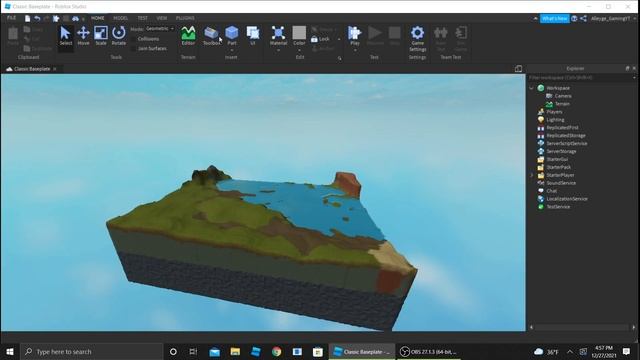Switch to the HOME tab
Screen dimensions: 640x360
point(98,18)
